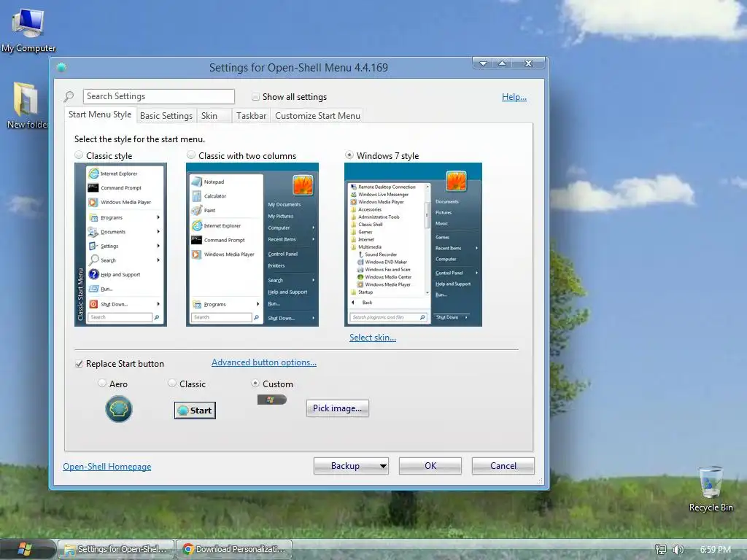Screen dimensions: 747x560
Task: Open the Backup dropdown button
Action: point(351,466)
